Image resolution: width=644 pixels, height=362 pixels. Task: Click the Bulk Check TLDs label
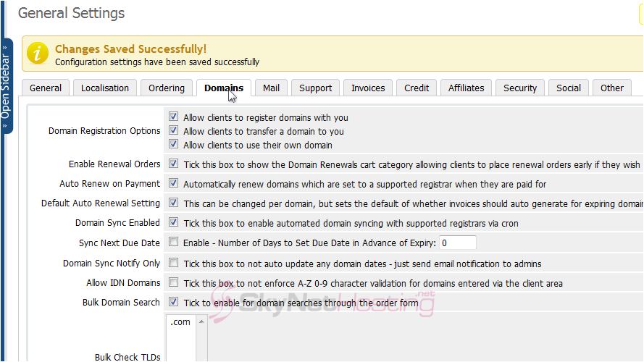[127, 357]
